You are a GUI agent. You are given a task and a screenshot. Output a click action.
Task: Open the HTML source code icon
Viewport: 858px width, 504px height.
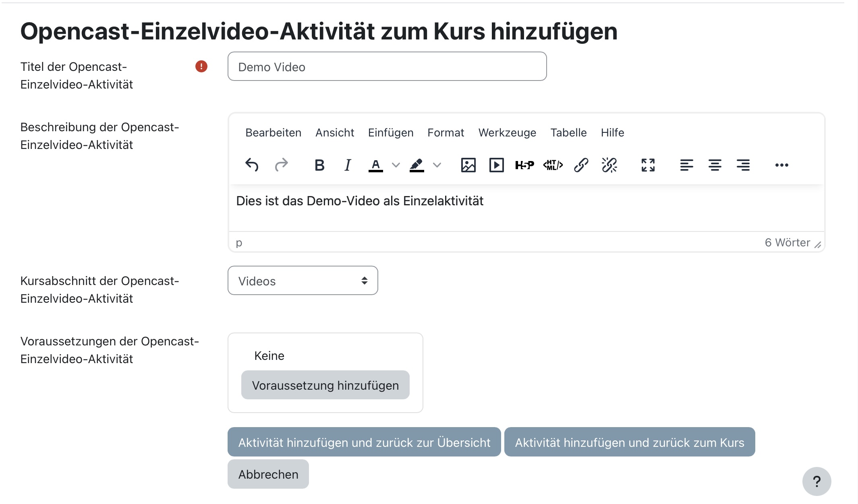pyautogui.click(x=553, y=165)
